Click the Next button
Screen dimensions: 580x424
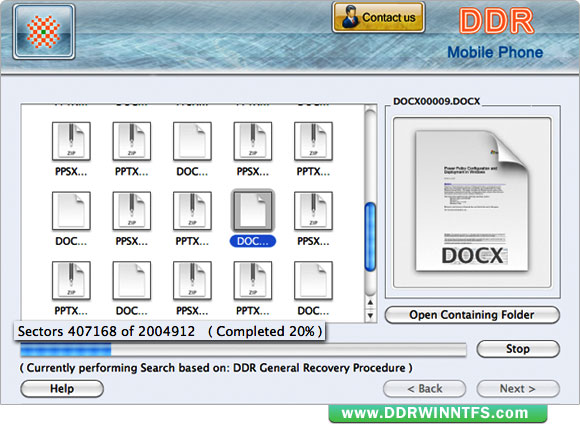point(518,389)
